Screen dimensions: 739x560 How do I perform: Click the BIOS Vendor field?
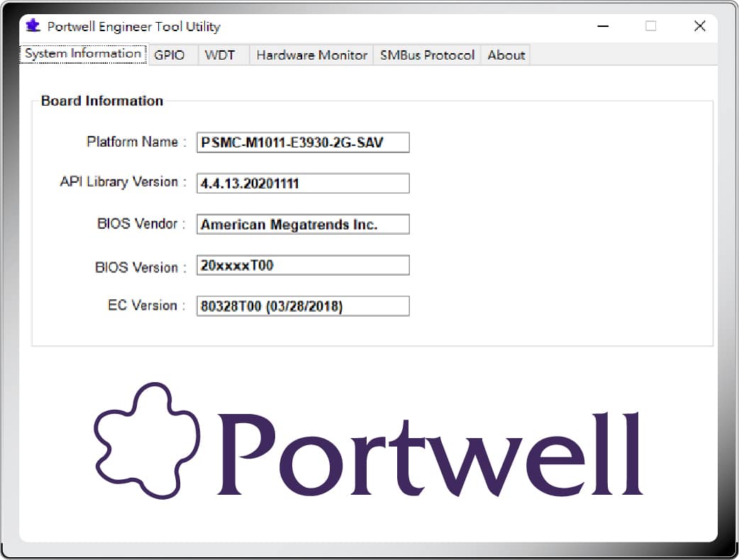303,224
